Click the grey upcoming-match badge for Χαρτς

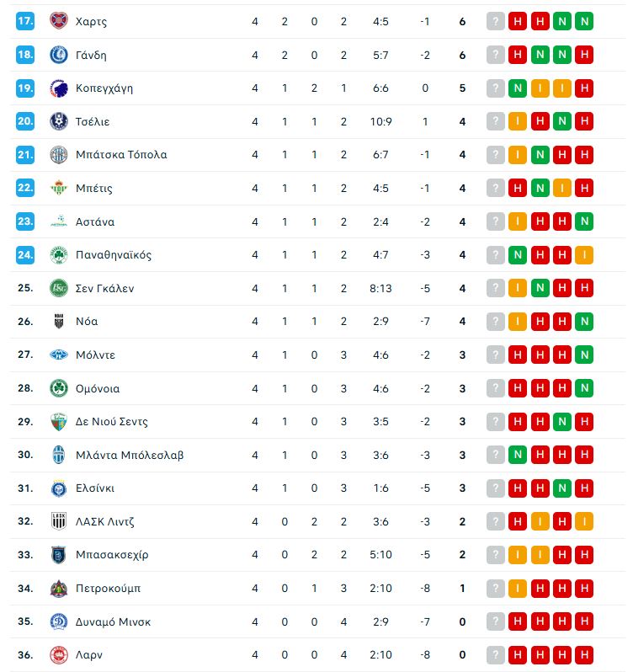coord(496,21)
